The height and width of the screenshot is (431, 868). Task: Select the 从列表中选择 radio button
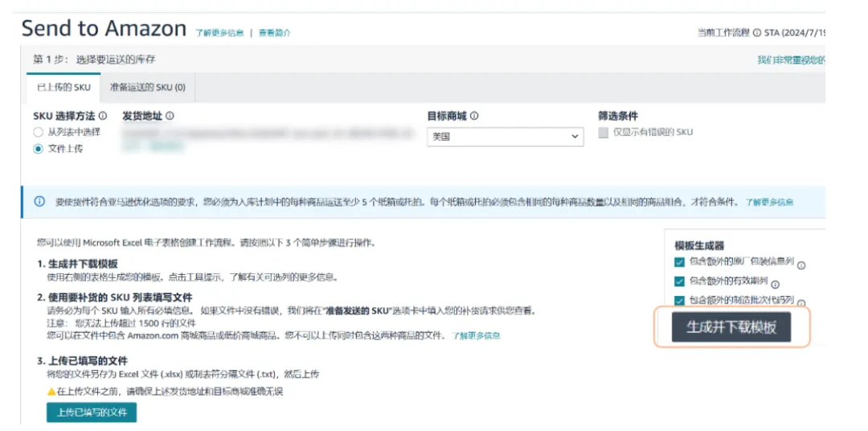pos(38,133)
